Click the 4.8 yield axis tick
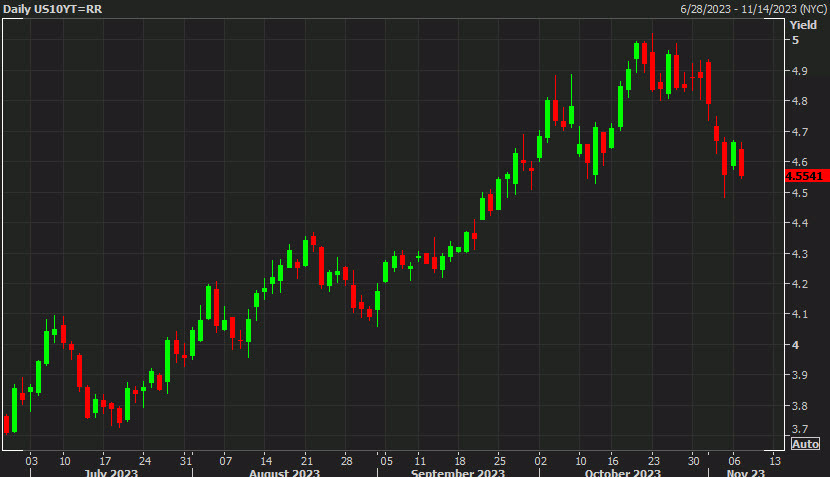 tap(799, 102)
